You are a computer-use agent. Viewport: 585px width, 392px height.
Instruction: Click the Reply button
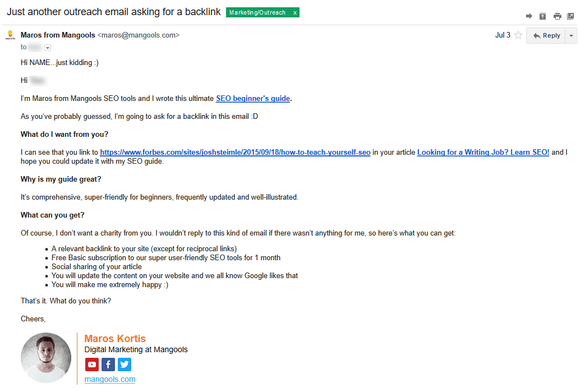[546, 35]
